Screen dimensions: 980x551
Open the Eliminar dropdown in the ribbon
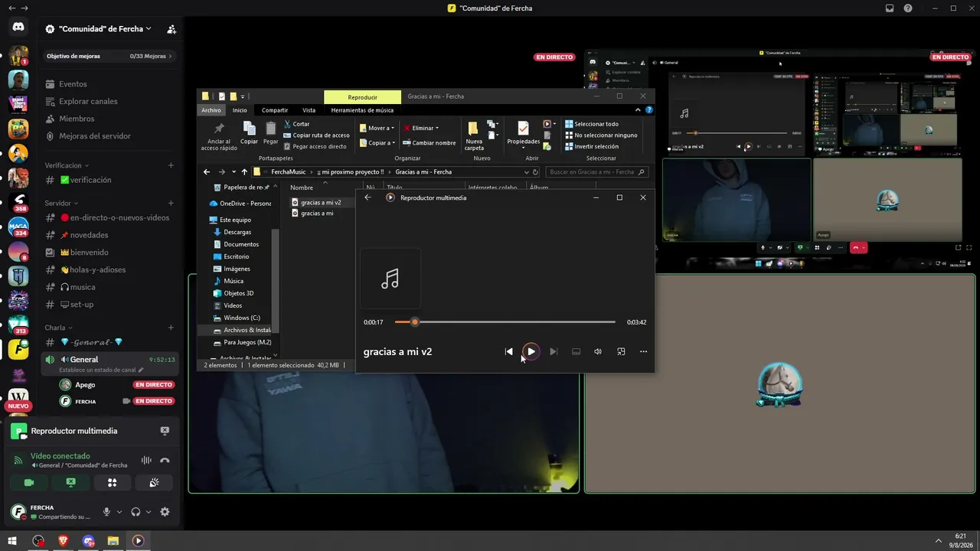[x=421, y=128]
